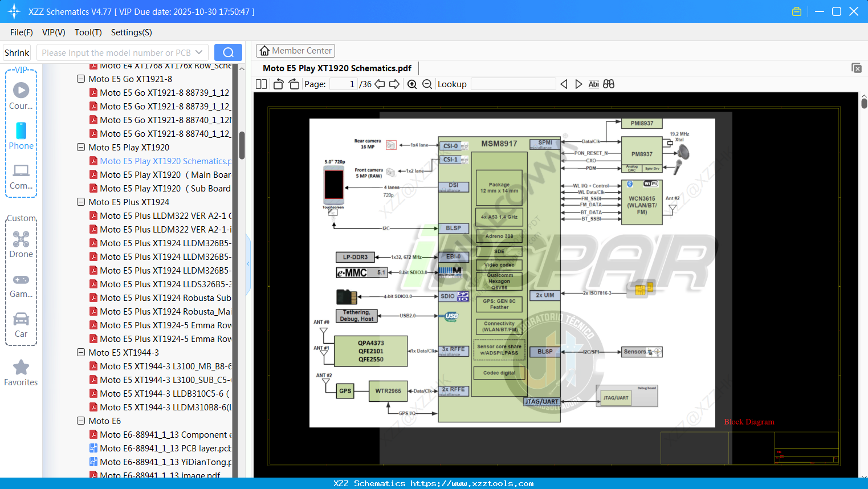Select the Favorites star icon

click(x=21, y=366)
